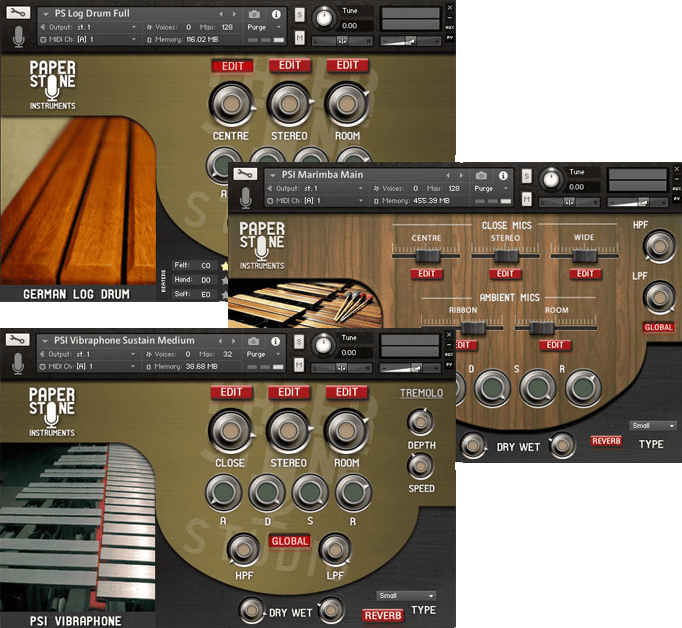Expand the PSI Vibraphone Sustain Medium preset menu
682x628 pixels.
pyautogui.click(x=45, y=341)
